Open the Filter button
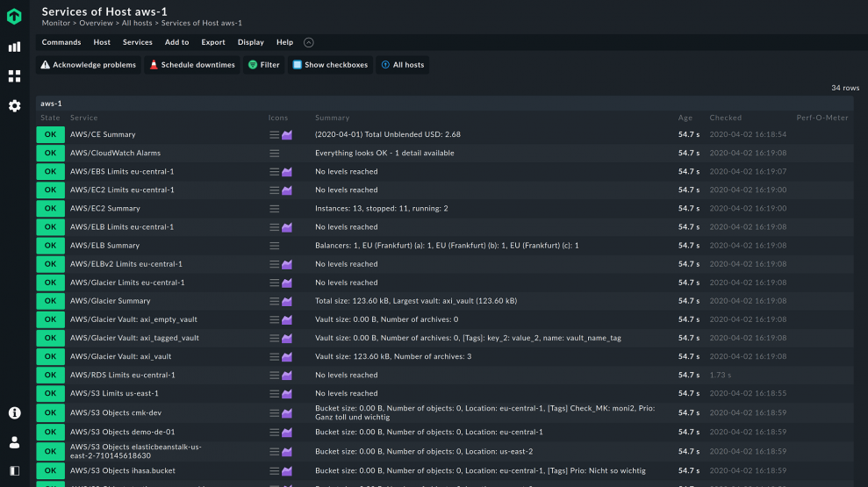This screenshot has width=868, height=487. point(264,65)
